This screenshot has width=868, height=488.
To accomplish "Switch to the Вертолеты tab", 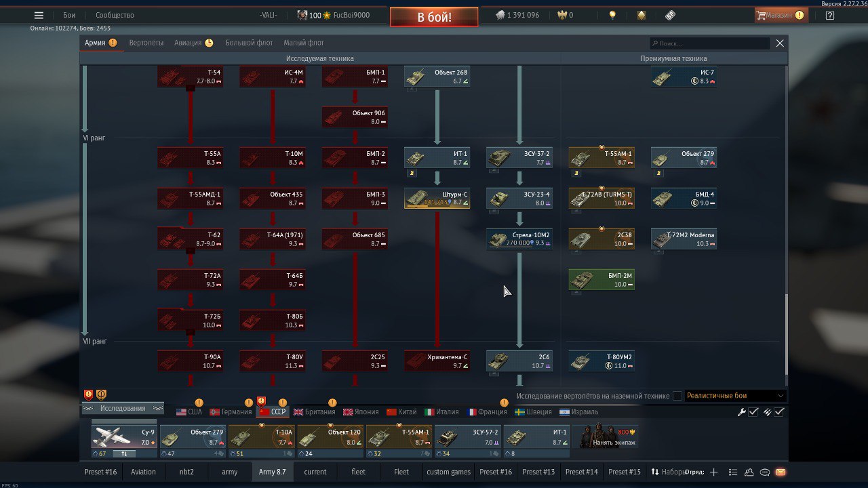I will 146,43.
